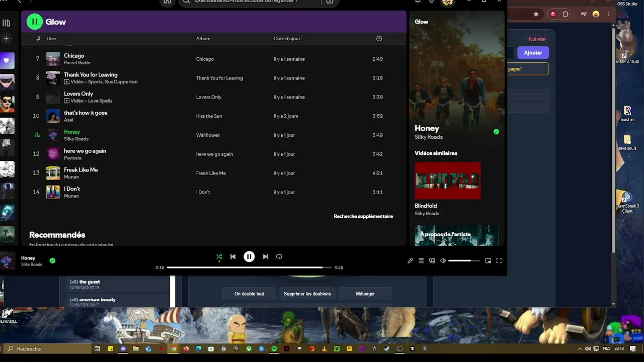Viewport: 644px width, 362px height.
Task: Click the song progress bar
Action: point(249,267)
